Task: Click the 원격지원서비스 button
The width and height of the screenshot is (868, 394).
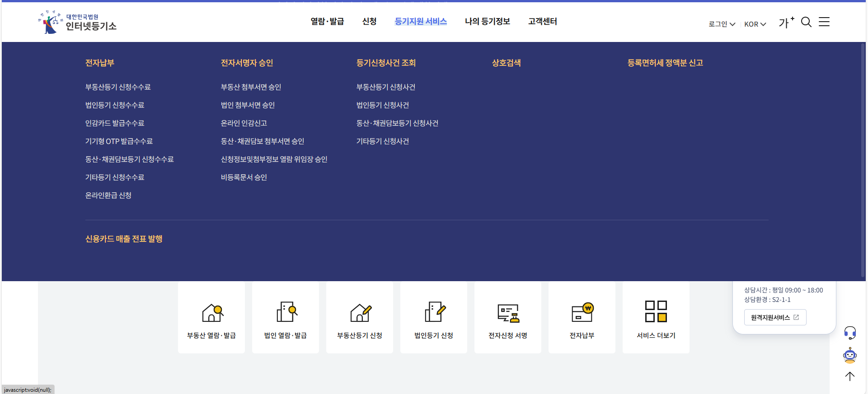Action: [775, 317]
